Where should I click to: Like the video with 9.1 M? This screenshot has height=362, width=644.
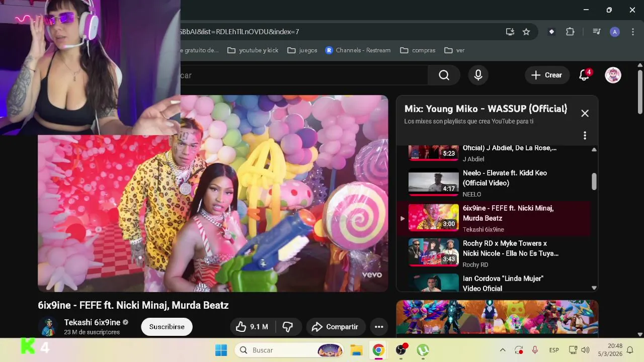(x=252, y=327)
